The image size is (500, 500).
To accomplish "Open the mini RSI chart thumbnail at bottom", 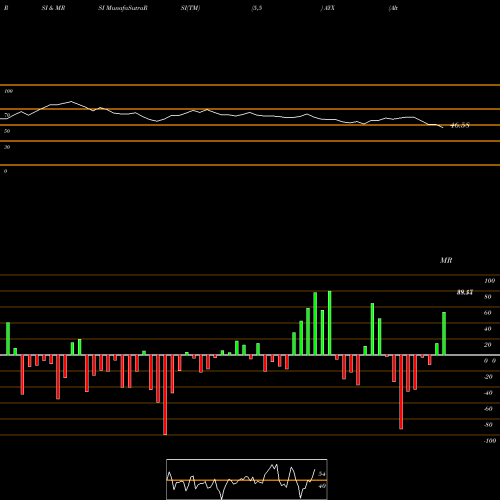I will click(247, 479).
